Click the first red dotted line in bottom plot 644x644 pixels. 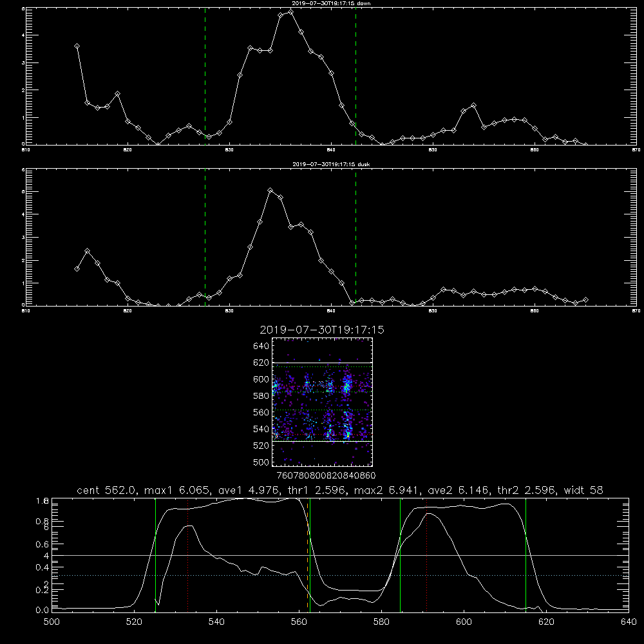coord(187,554)
